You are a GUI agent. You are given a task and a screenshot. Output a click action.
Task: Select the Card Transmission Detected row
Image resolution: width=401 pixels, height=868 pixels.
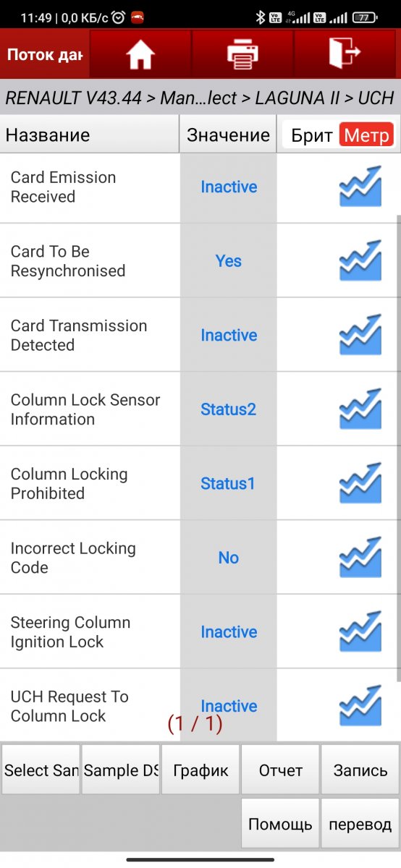(200, 336)
